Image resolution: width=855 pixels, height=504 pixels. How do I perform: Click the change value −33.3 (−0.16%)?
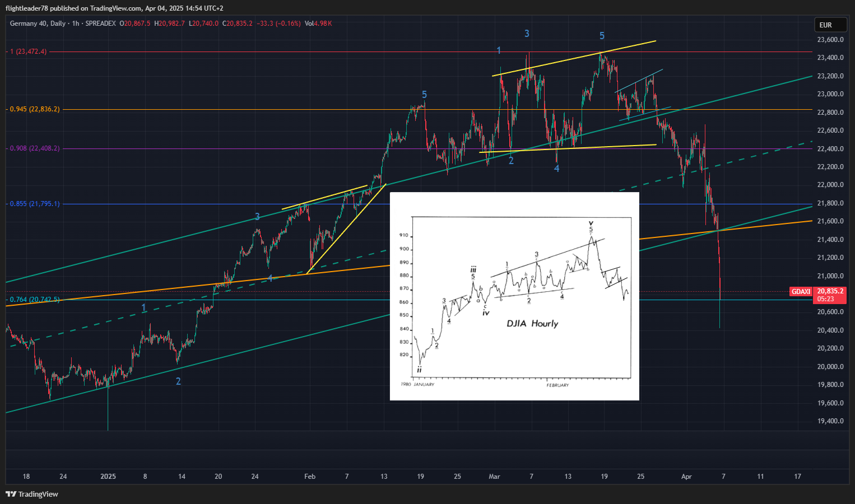point(278,24)
